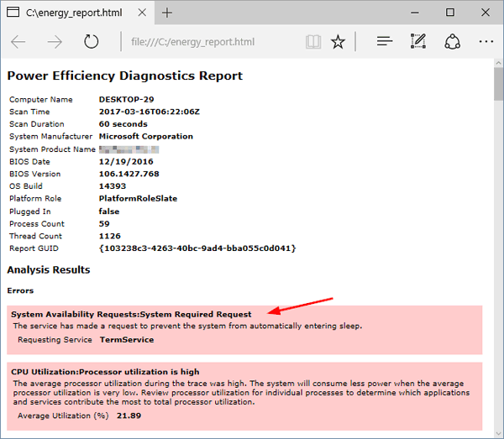Screen dimensions: 504x439
Task: Open the Hub three-lines icon
Action: (385, 42)
